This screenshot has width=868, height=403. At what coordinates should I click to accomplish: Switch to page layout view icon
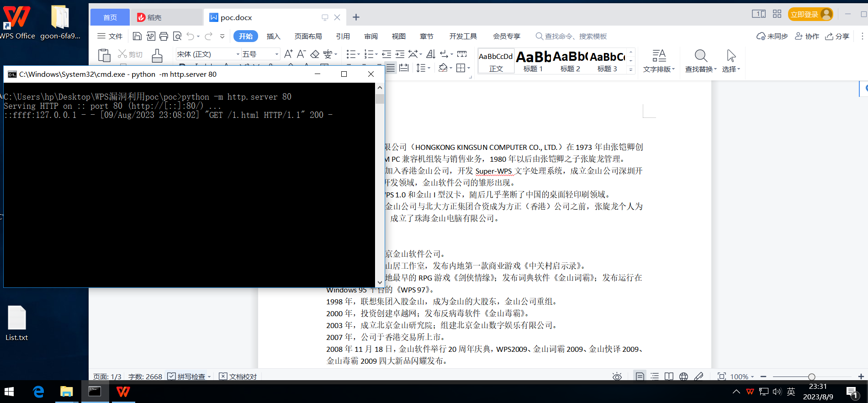(x=640, y=376)
